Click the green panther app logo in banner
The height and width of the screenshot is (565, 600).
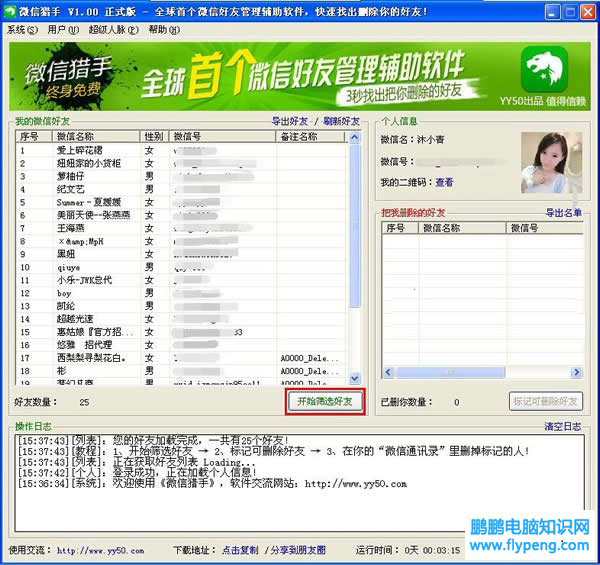[x=545, y=69]
